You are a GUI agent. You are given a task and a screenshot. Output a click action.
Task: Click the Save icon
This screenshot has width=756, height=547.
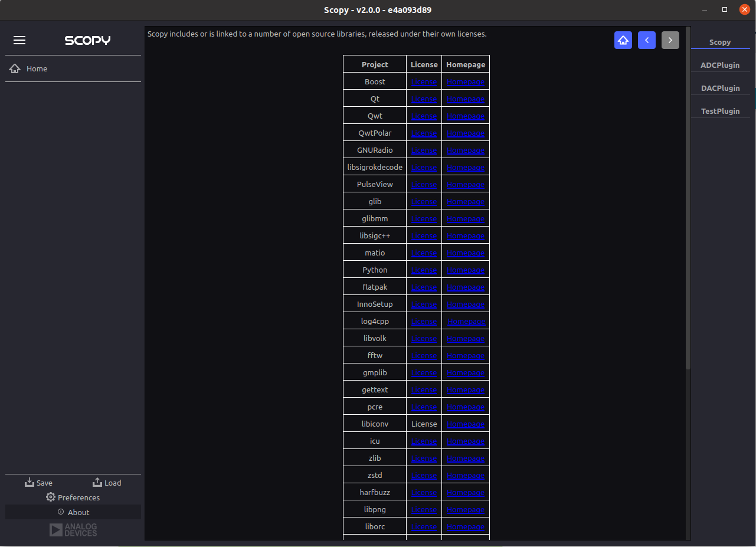coord(30,482)
